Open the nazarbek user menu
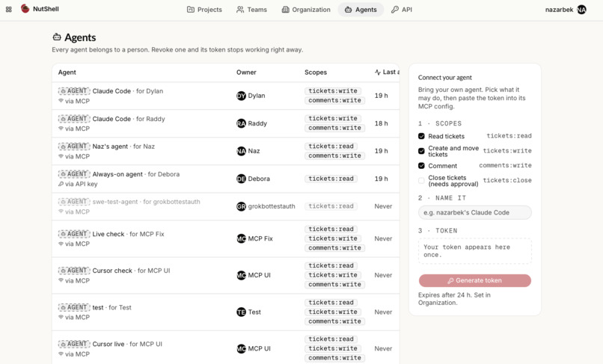 (x=566, y=10)
